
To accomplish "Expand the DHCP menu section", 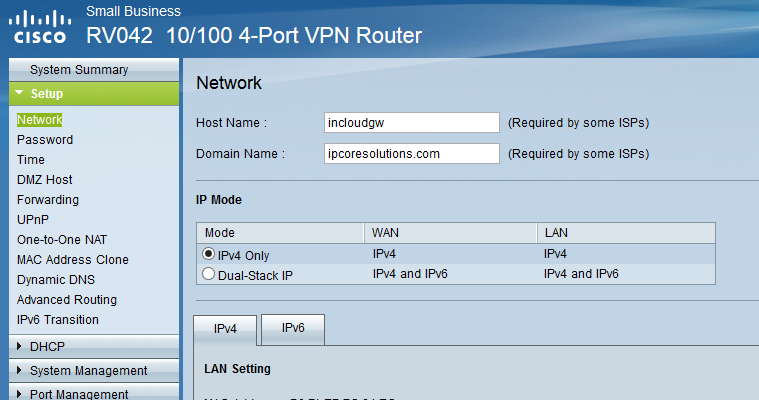I will (x=94, y=347).
